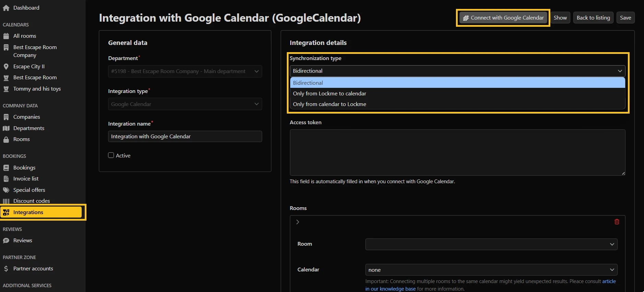Click the Save button

625,18
